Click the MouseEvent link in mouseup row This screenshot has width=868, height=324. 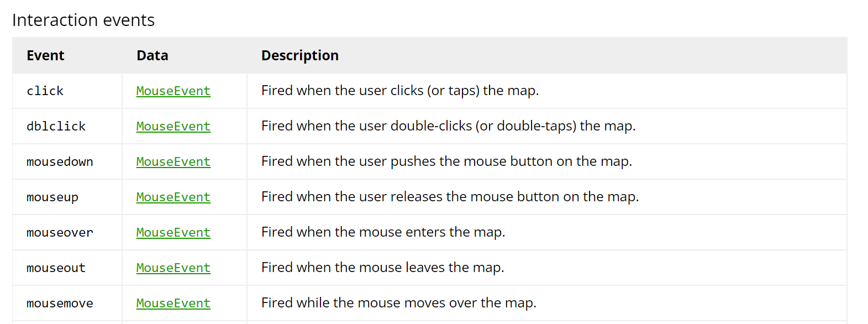173,197
